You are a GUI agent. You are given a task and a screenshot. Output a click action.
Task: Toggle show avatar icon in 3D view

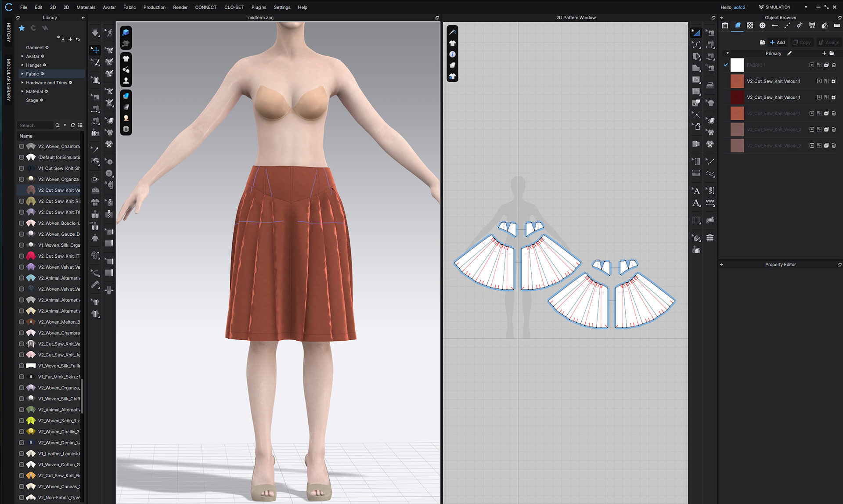click(126, 81)
